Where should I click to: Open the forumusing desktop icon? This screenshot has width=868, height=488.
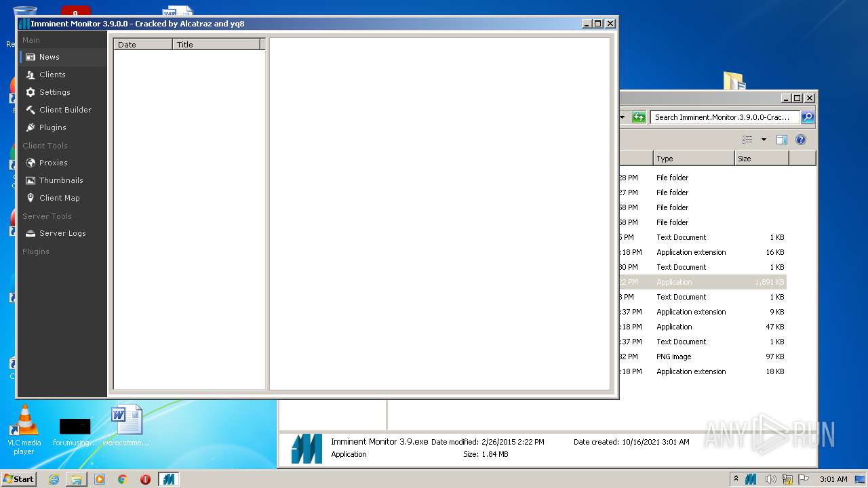[75, 432]
